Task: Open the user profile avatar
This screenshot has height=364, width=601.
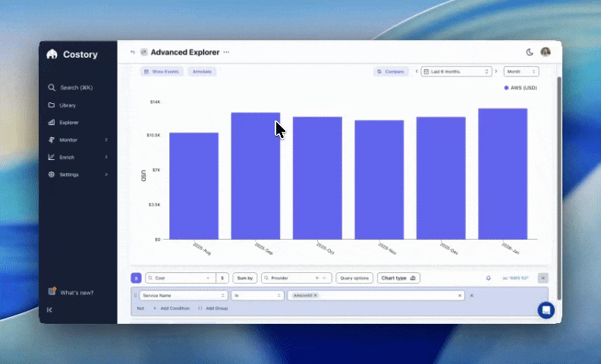Action: click(546, 52)
